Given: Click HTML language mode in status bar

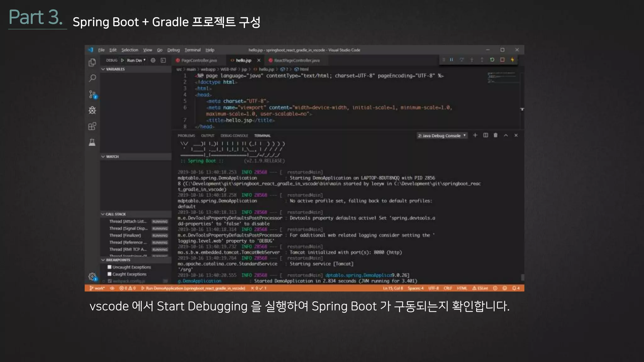Looking at the screenshot, I should coord(462,288).
